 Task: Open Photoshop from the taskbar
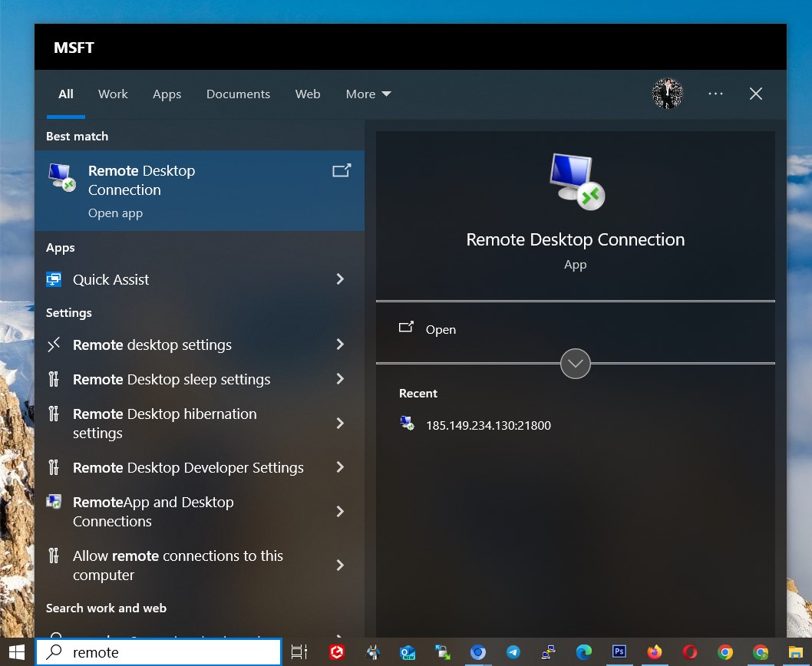[x=619, y=651]
